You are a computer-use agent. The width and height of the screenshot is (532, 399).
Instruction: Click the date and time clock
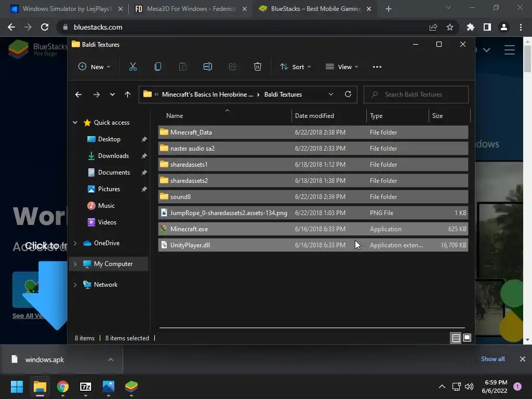point(495,387)
